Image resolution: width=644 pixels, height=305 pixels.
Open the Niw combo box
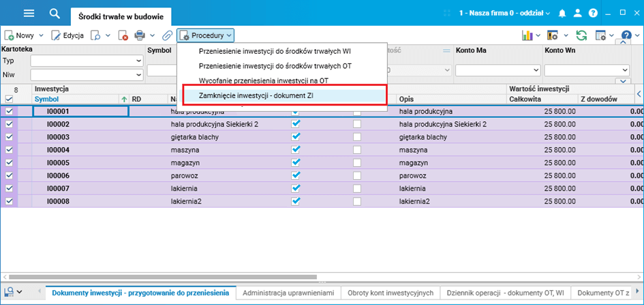click(87, 75)
